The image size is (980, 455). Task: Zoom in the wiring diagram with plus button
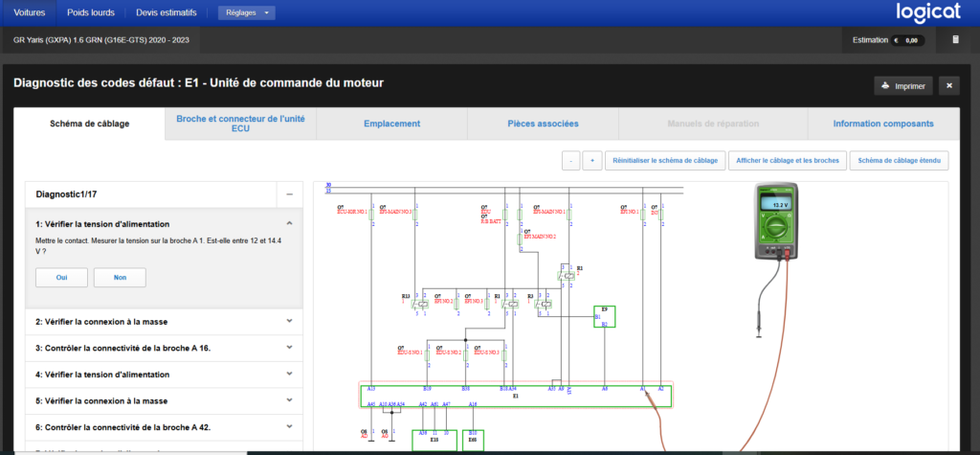point(591,160)
